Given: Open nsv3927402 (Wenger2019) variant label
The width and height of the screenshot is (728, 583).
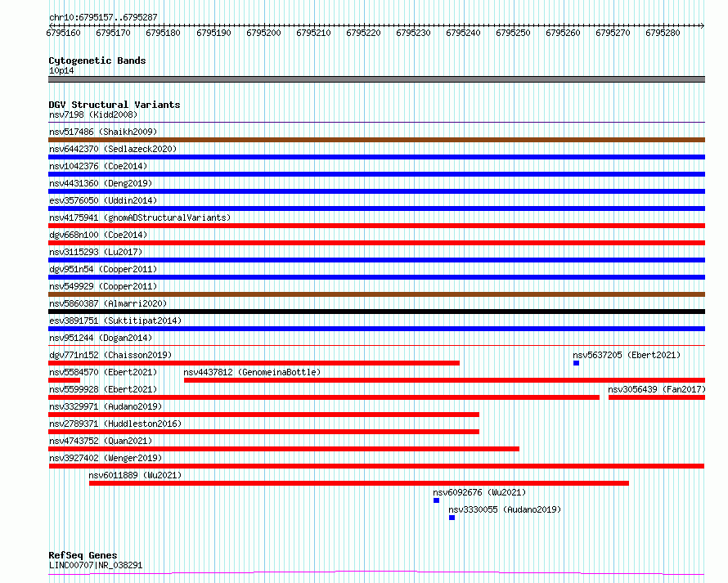Looking at the screenshot, I should click(106, 458).
